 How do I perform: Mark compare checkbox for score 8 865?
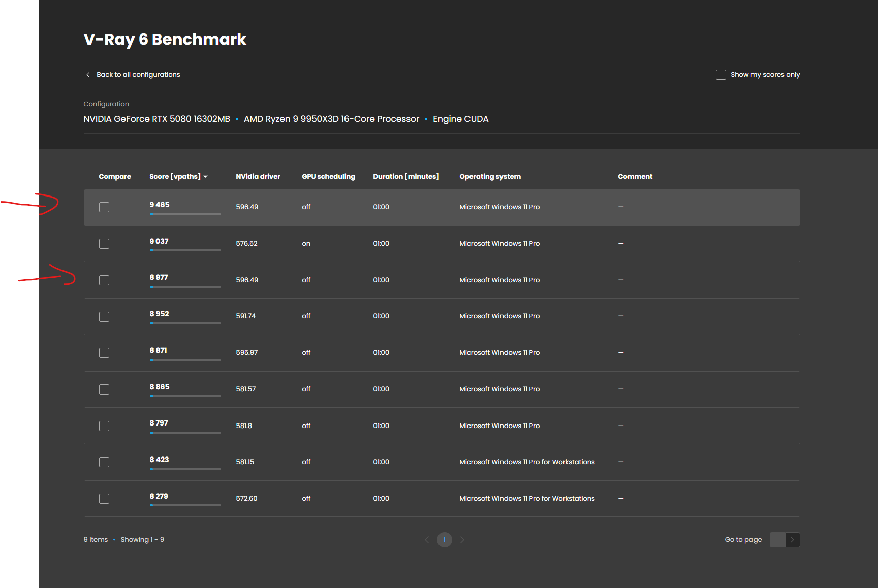(x=104, y=389)
